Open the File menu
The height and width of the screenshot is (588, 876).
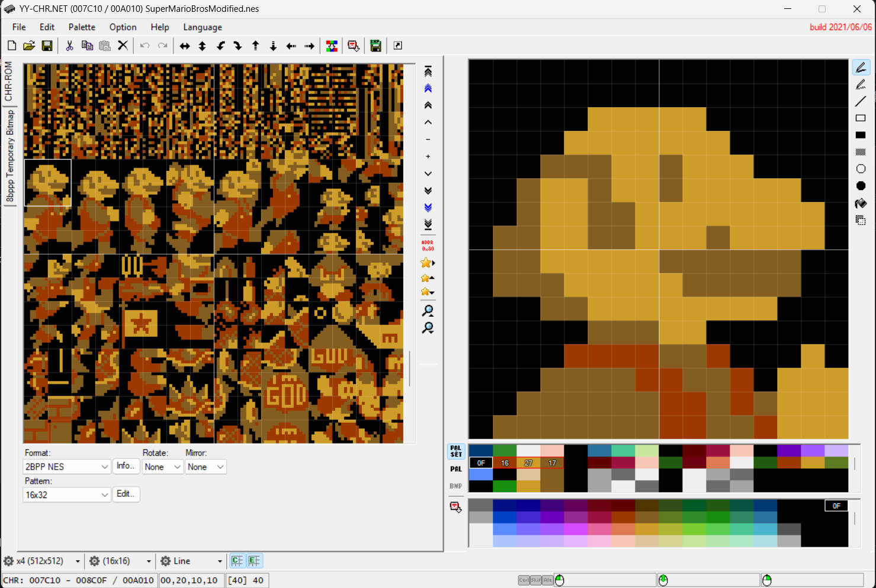pyautogui.click(x=19, y=27)
